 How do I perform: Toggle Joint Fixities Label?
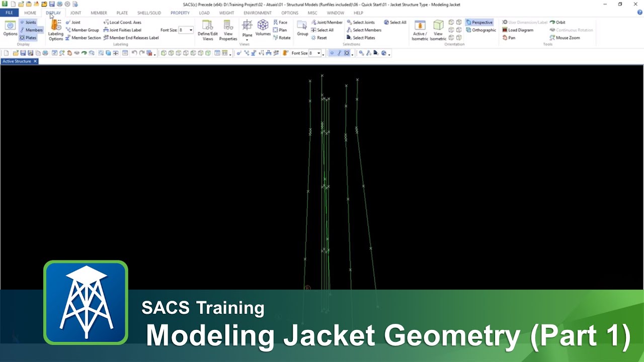(x=122, y=30)
